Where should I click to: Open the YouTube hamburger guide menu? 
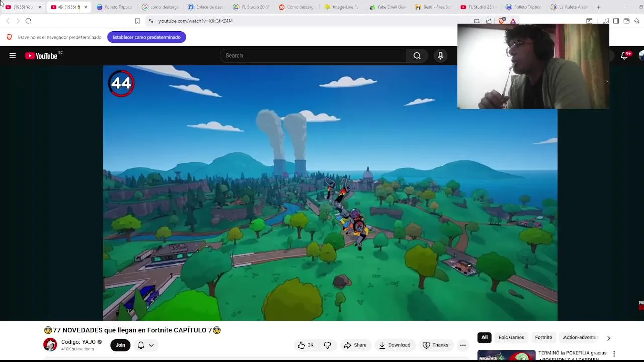(x=13, y=56)
